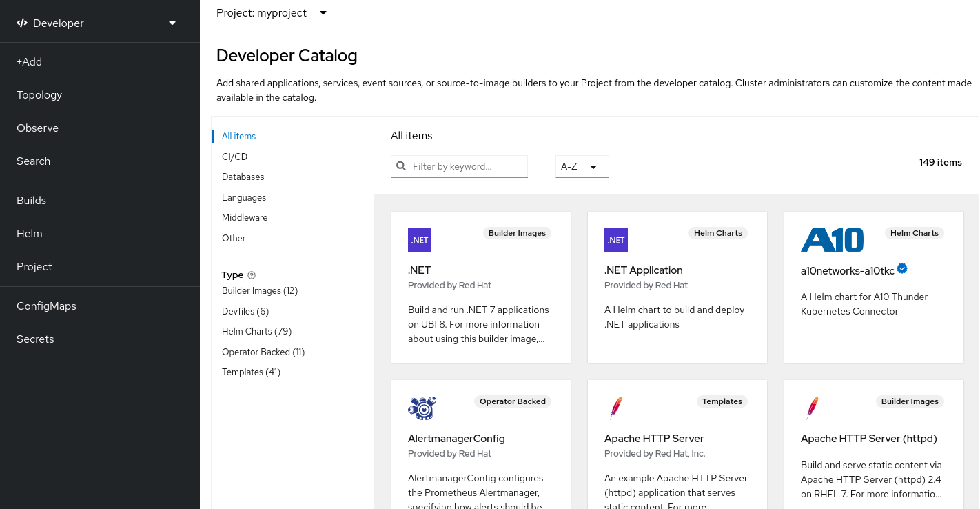Click the .NET builder image logo icon
The height and width of the screenshot is (509, 980).
[x=420, y=240]
